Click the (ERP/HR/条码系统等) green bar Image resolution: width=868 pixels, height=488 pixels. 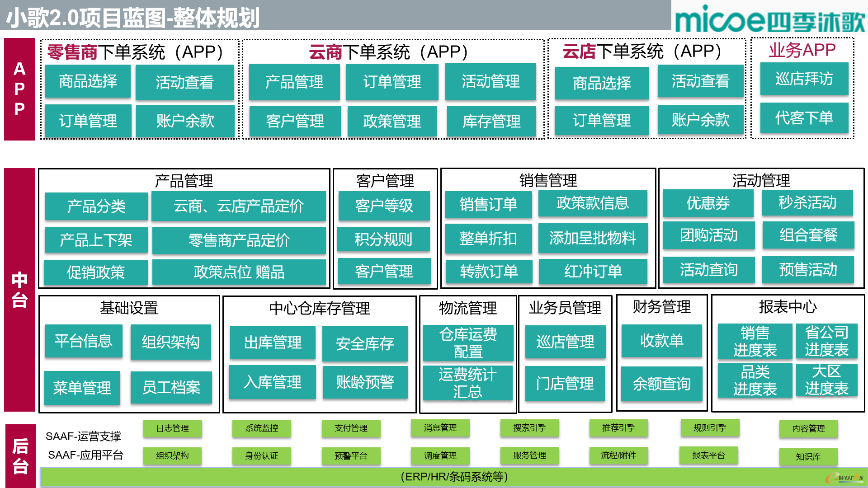tap(454, 477)
